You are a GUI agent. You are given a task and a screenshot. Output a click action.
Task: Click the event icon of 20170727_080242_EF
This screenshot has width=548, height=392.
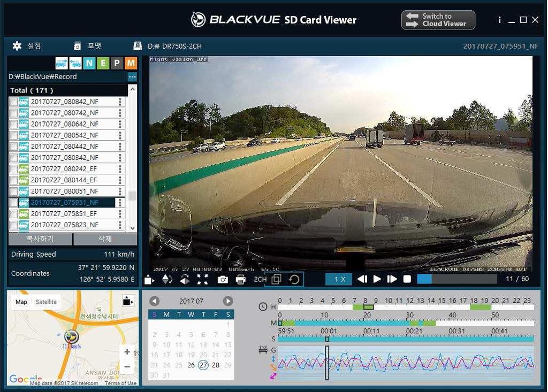point(24,169)
